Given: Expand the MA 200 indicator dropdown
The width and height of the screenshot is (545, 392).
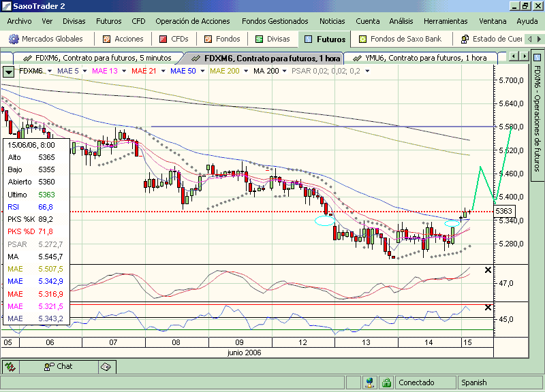Looking at the screenshot, I should [284, 71].
